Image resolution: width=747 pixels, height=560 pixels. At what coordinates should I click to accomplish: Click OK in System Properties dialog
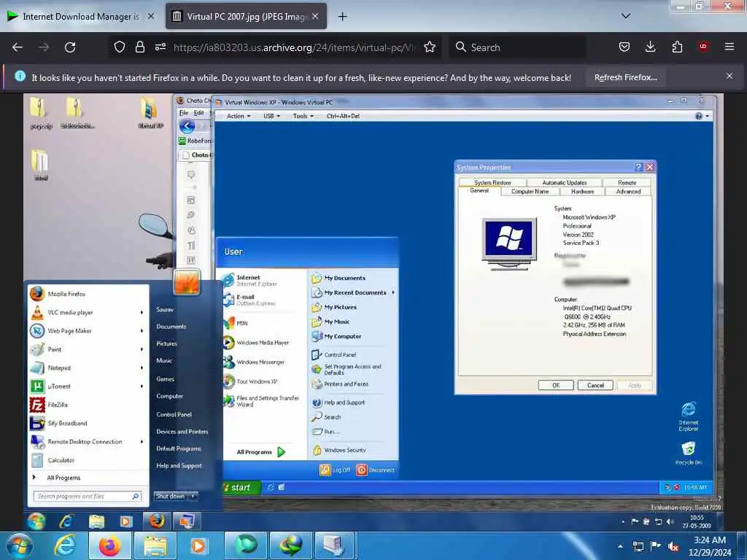click(556, 385)
